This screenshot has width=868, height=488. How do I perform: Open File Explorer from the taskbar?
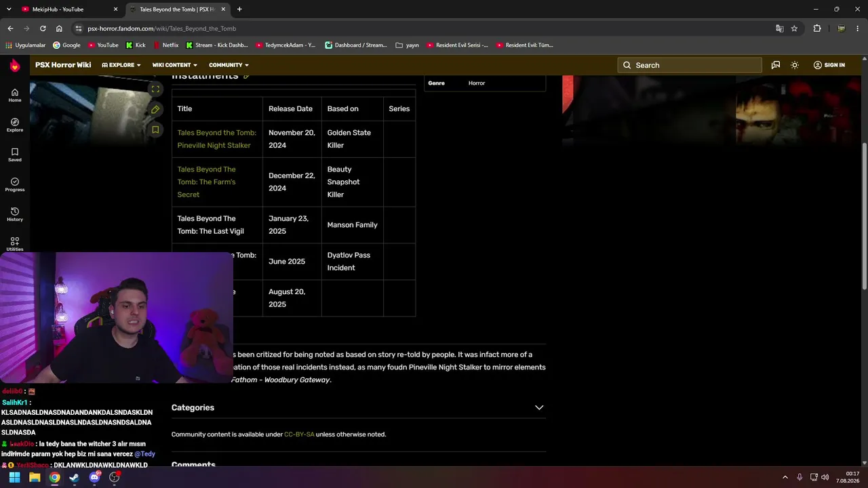point(35,477)
